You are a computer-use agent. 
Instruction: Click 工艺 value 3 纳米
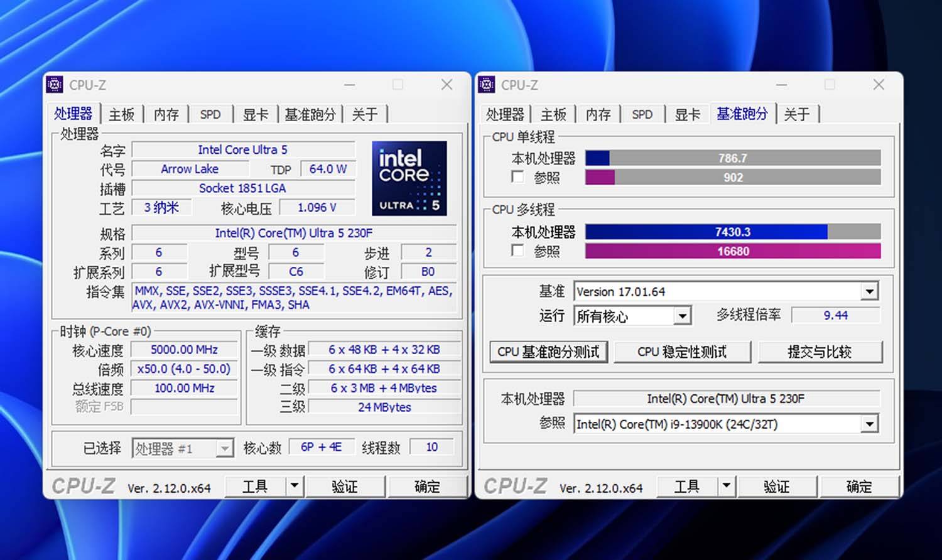161,207
